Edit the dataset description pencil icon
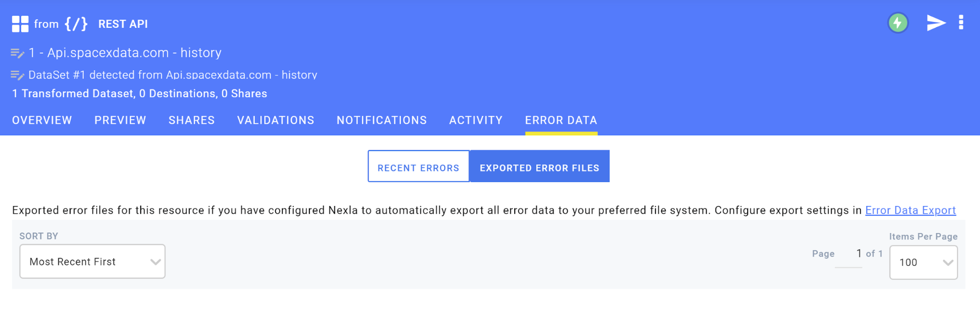Screen dimensions: 980x314 (x=18, y=75)
